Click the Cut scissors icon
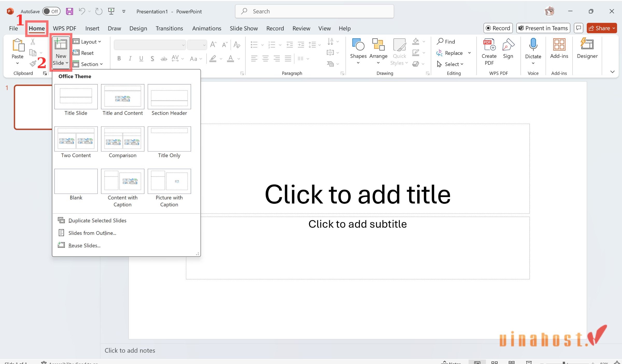622x364 pixels. point(33,41)
